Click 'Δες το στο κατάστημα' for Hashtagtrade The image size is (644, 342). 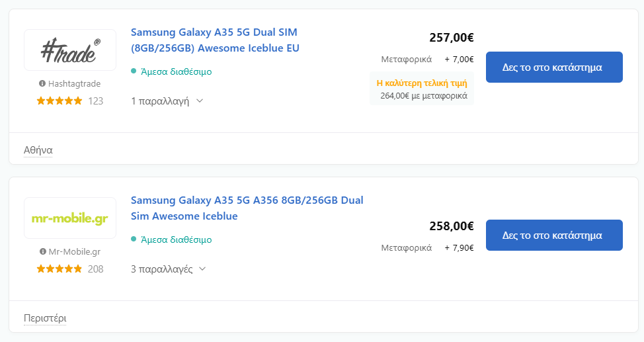[554, 67]
